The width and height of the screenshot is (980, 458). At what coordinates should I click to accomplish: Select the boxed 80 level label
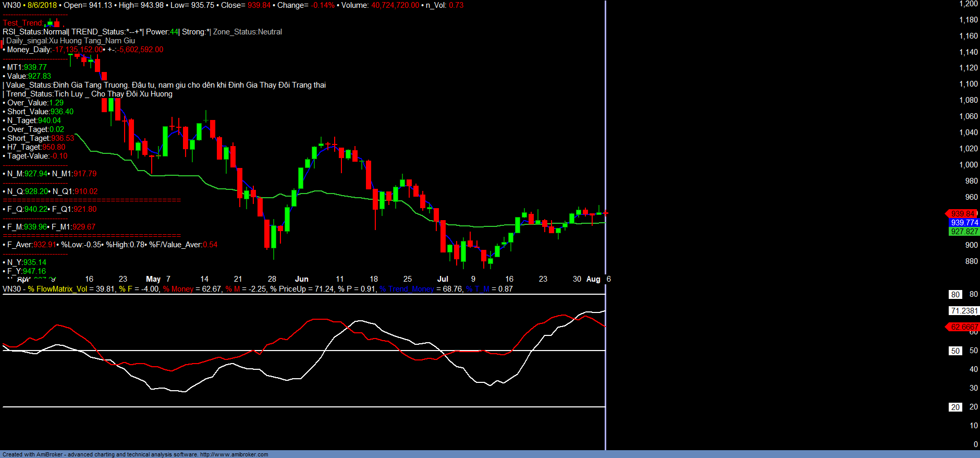(x=955, y=295)
